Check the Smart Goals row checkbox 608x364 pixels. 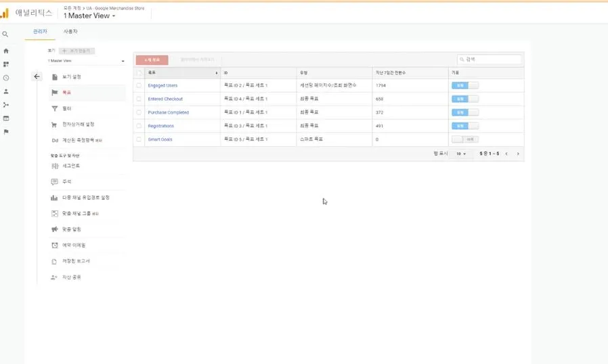(139, 139)
